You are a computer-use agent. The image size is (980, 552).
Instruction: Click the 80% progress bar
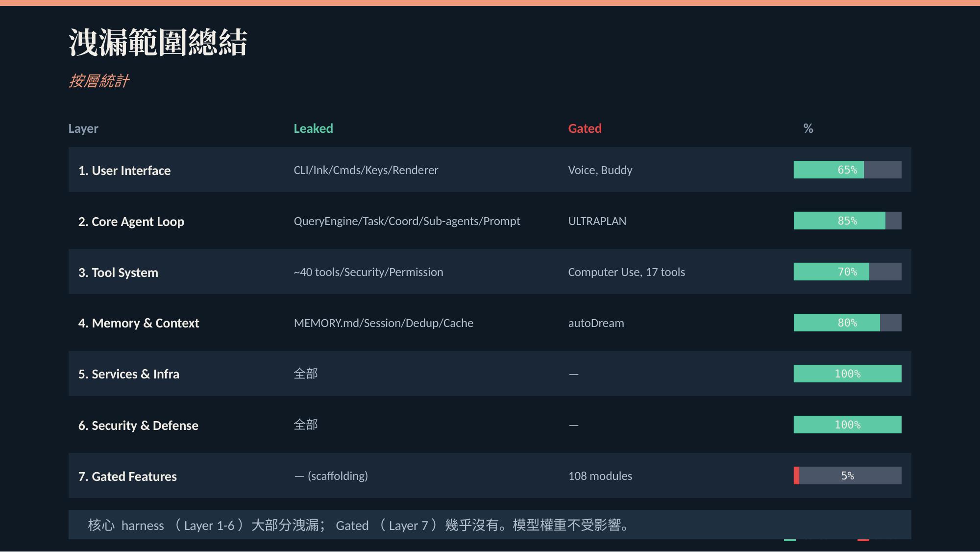[x=848, y=323]
